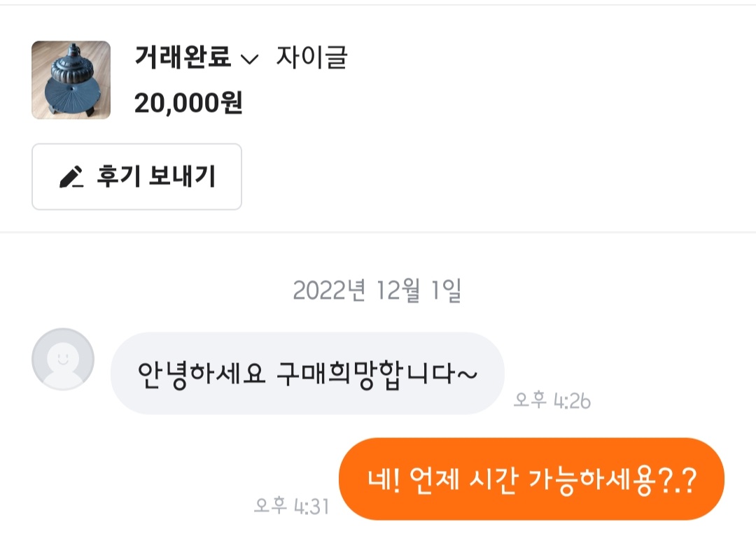Open the 거래완료 status dropdown

(x=183, y=57)
